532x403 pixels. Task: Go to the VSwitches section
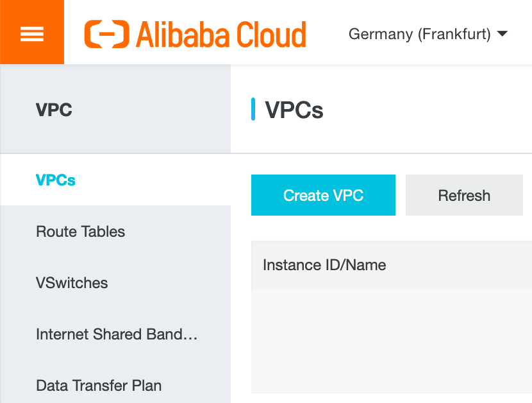point(72,283)
